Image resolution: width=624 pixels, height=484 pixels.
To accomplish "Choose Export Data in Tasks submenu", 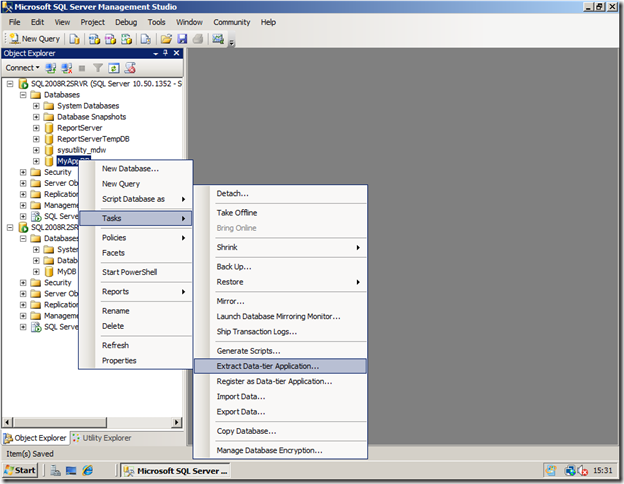I will pos(280,412).
